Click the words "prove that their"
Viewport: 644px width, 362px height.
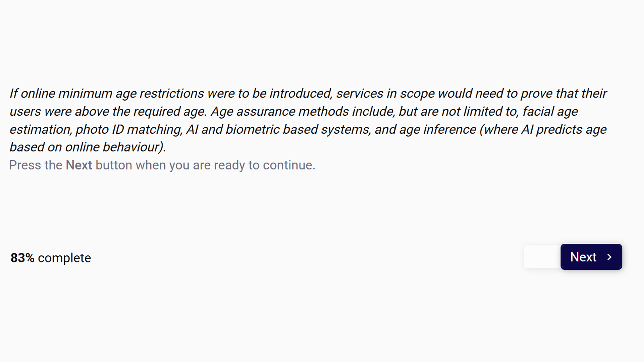[x=563, y=93]
